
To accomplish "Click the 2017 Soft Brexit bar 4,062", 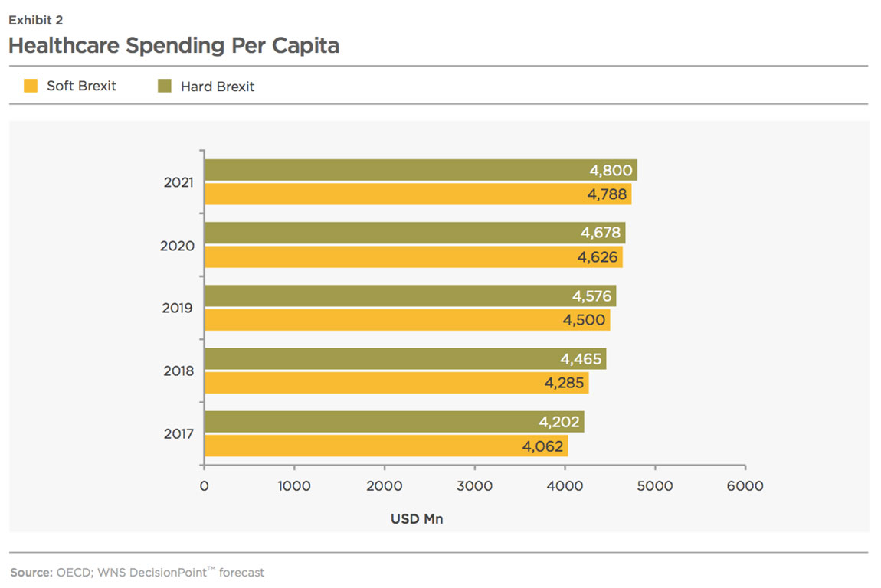I will (x=386, y=446).
